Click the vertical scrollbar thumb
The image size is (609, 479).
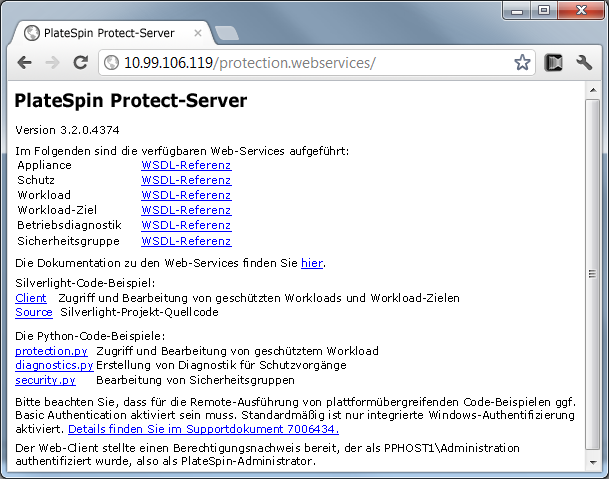pos(593,274)
